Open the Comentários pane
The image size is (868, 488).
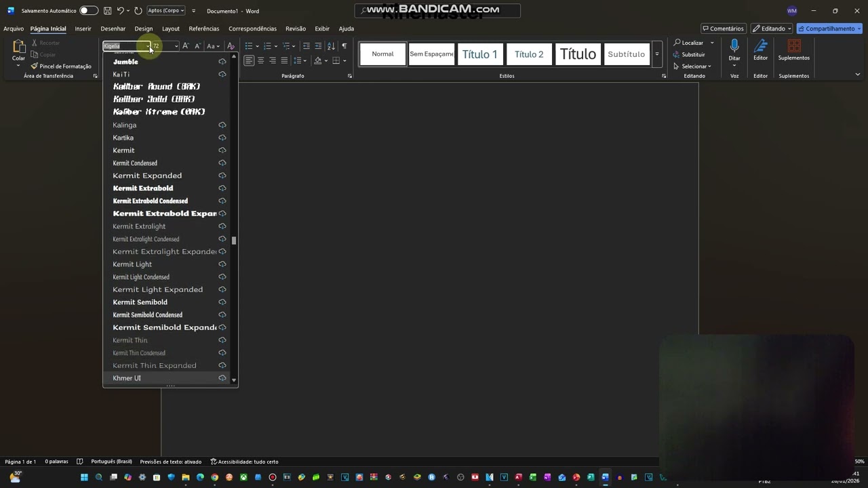point(724,28)
